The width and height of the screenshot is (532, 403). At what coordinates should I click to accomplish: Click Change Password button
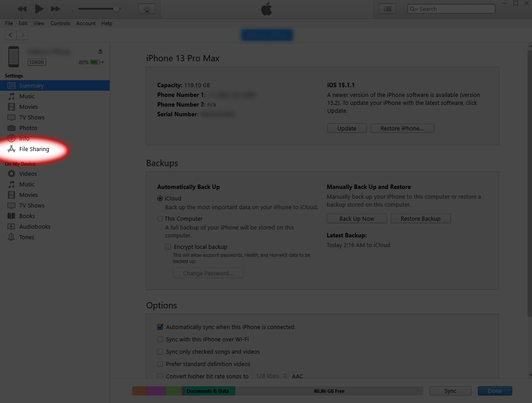[x=208, y=273]
